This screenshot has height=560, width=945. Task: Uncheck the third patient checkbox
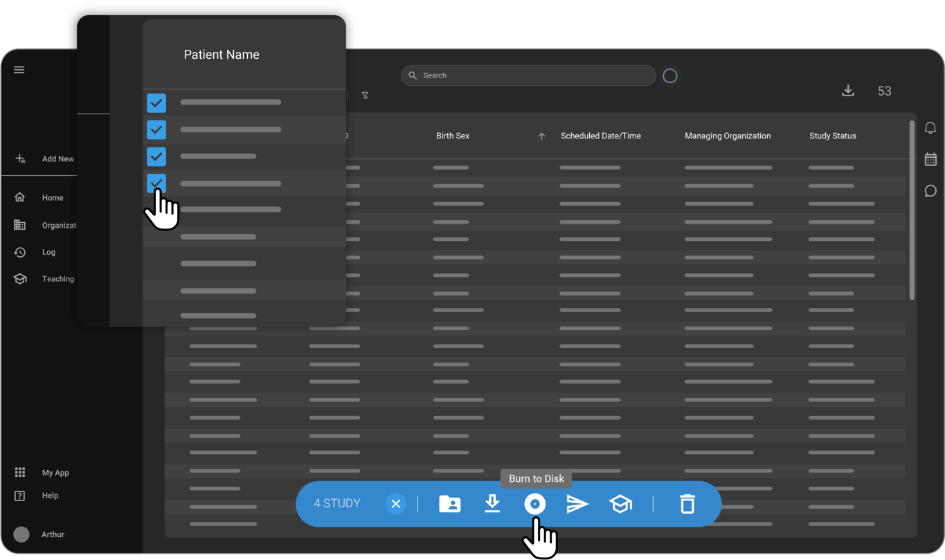(x=156, y=157)
